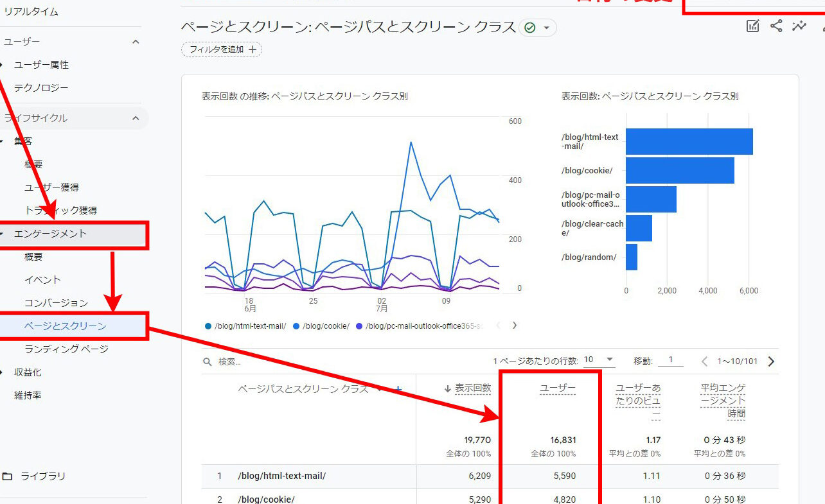
Task: Click フィルタを追加 button
Action: coord(222,49)
